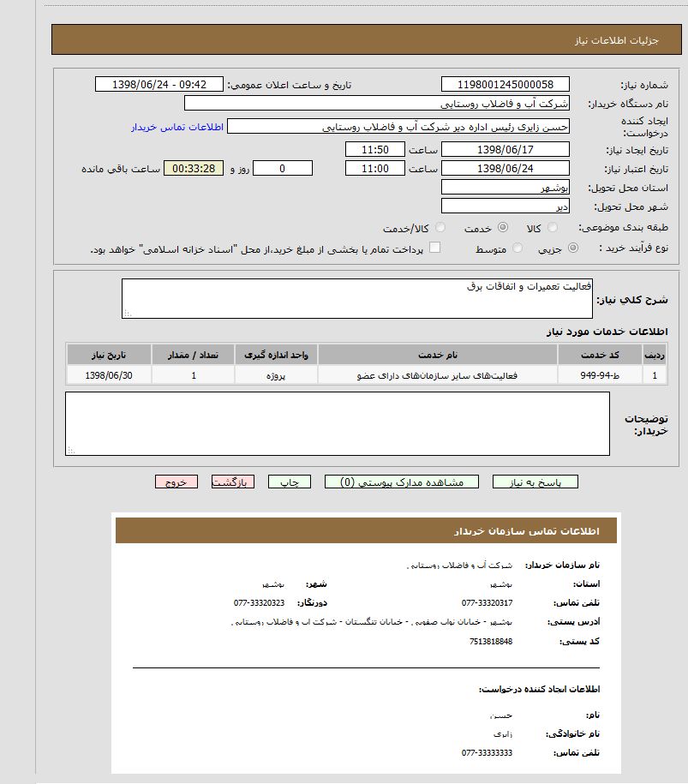Image resolution: width=688 pixels, height=784 pixels.
Task: Open attached documents 'مشاهده مدارک پیوستی'
Action: click(402, 482)
